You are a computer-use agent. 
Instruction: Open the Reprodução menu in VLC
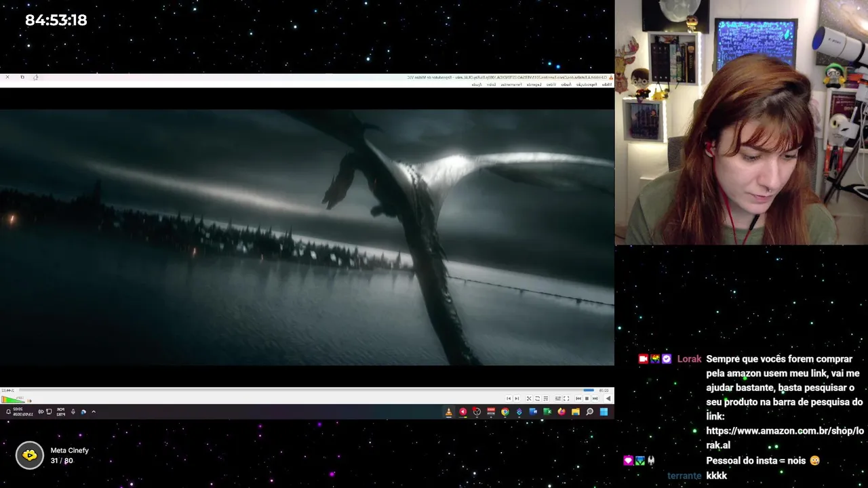tap(587, 85)
